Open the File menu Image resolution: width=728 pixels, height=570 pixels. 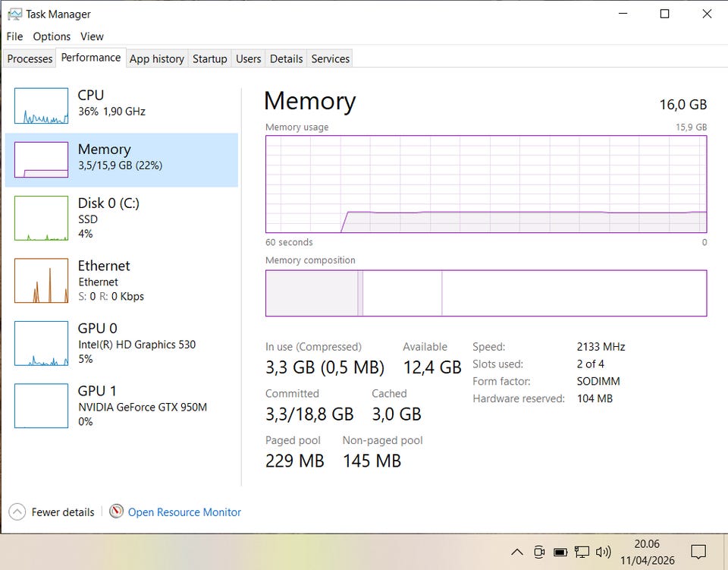point(14,36)
